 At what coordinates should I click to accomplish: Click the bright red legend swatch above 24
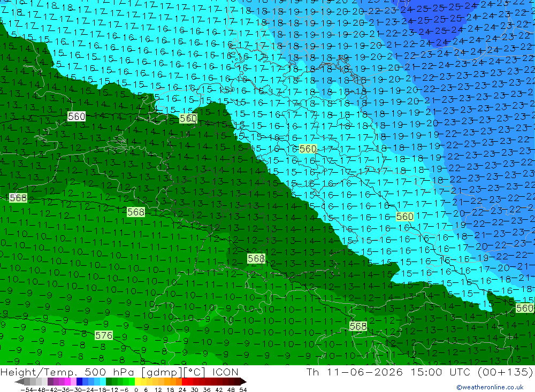185,381
